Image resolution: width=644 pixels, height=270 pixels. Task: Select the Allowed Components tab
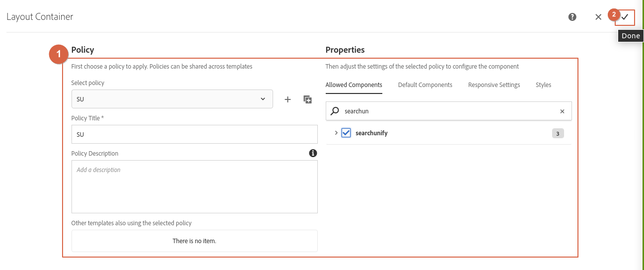tap(354, 85)
